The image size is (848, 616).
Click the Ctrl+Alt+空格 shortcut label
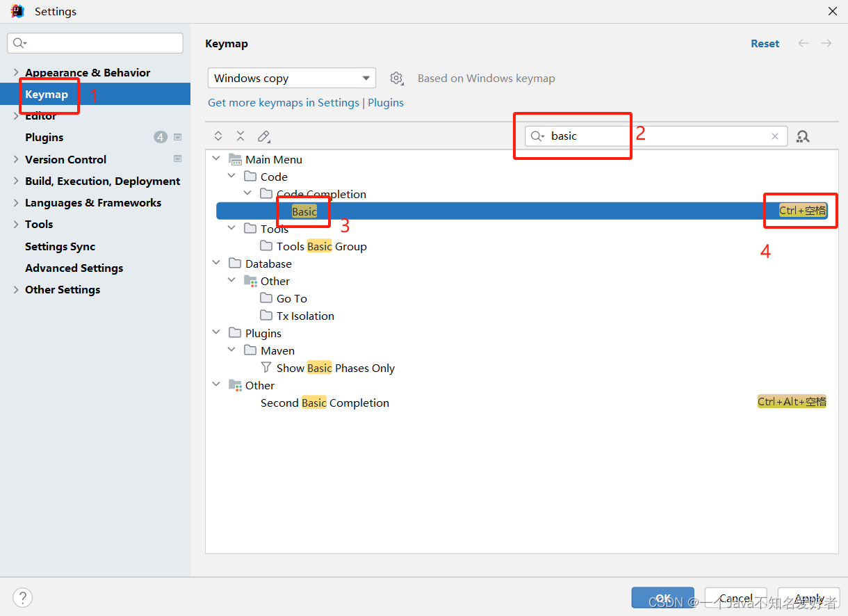pos(792,402)
